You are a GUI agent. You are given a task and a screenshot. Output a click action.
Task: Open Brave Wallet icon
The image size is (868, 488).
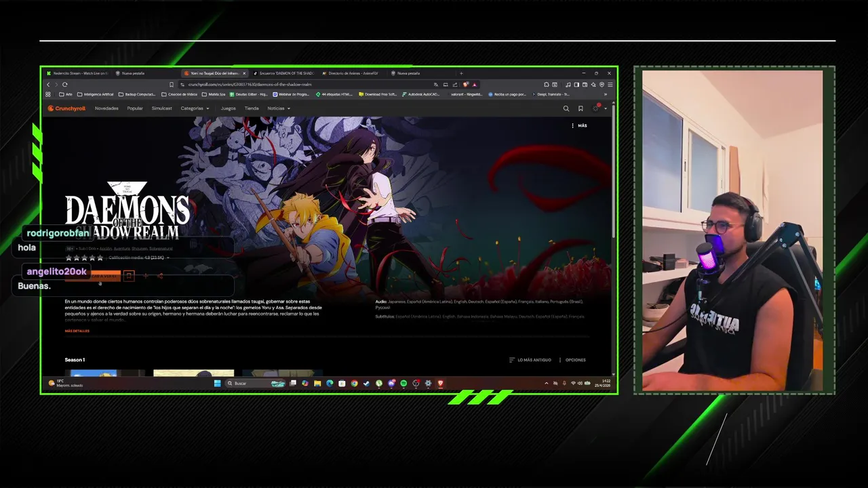click(x=585, y=85)
